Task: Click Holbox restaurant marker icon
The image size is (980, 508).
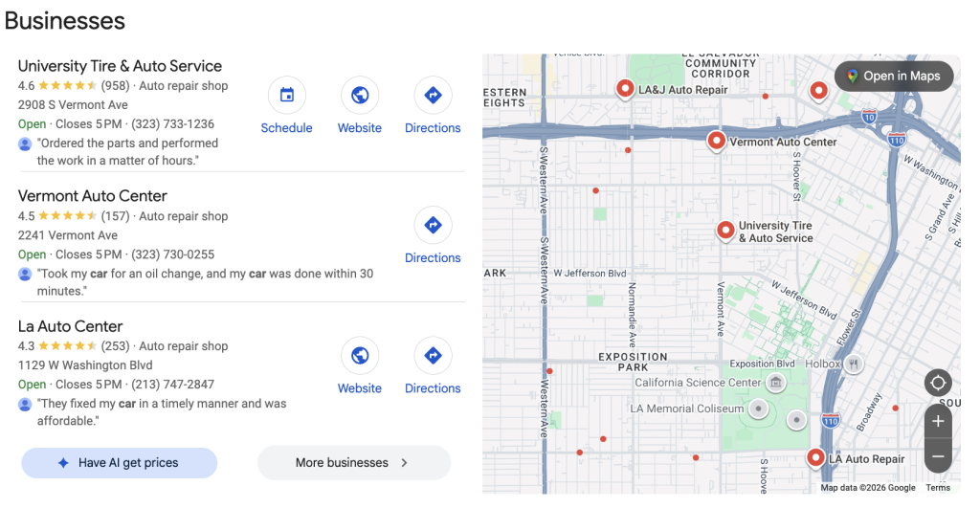Action: pos(854,364)
